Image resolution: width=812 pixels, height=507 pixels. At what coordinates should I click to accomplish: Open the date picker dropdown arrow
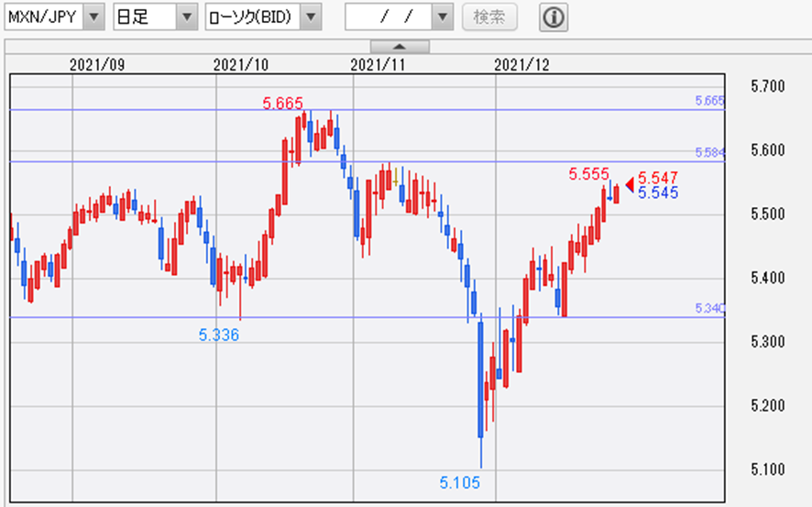(x=443, y=17)
